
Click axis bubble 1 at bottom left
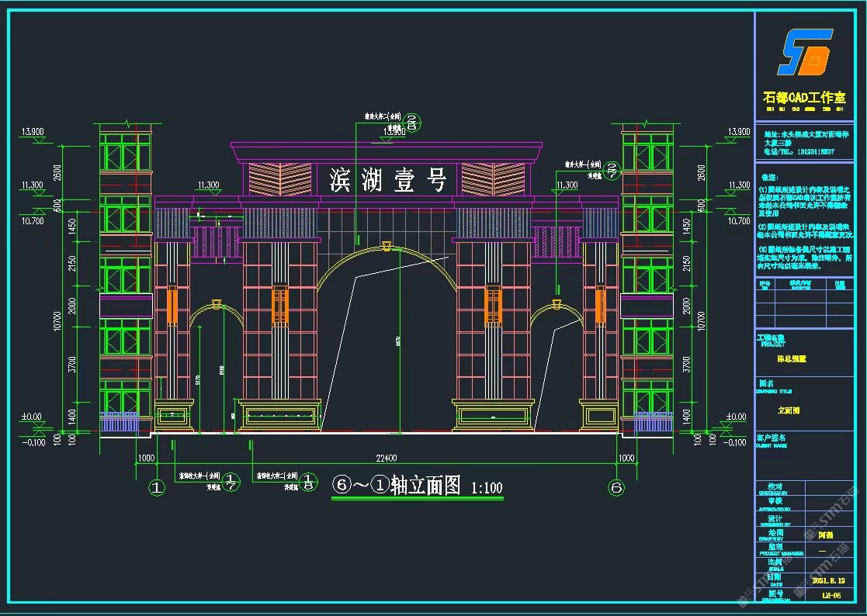point(158,488)
